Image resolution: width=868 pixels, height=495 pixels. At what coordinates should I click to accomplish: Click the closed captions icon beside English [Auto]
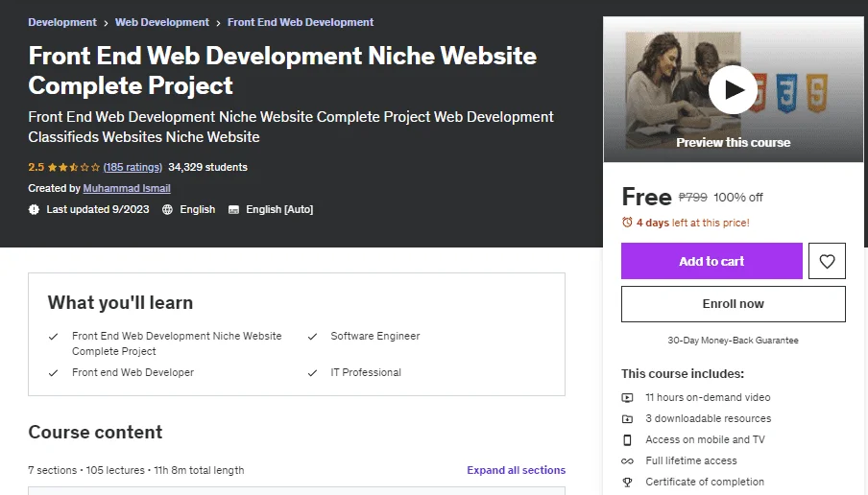(x=233, y=210)
